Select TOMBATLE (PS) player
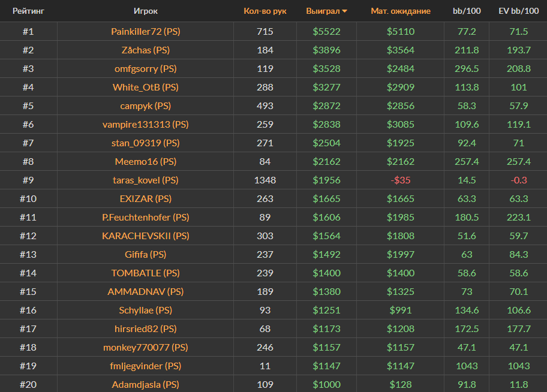Screen dimensions: 547x392 coord(145,273)
